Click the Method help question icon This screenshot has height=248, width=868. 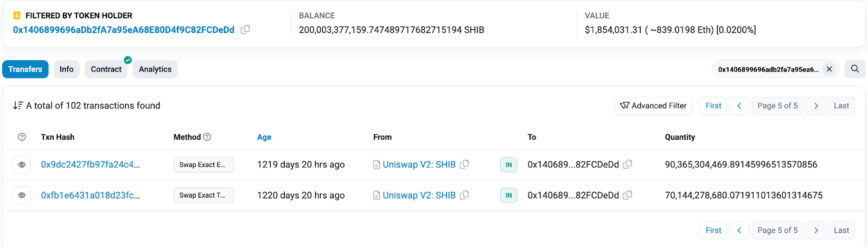pos(207,137)
